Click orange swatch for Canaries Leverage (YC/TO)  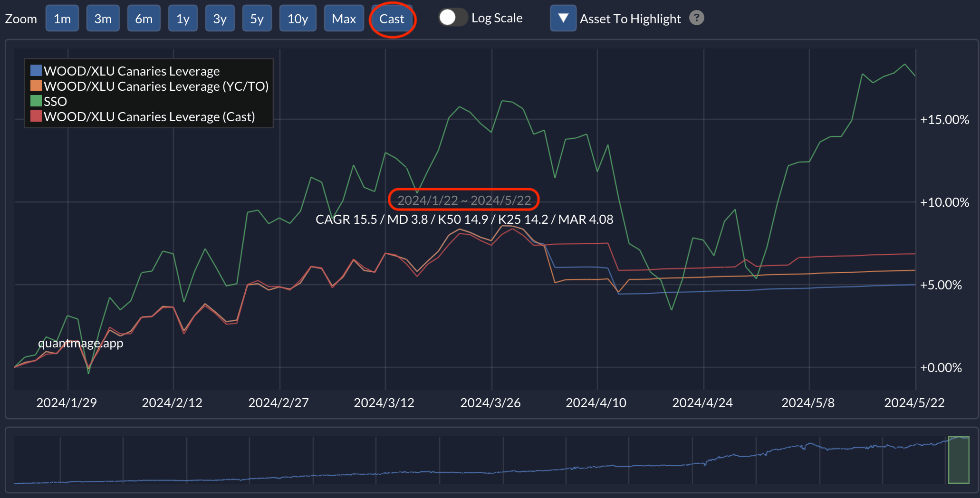coord(36,86)
